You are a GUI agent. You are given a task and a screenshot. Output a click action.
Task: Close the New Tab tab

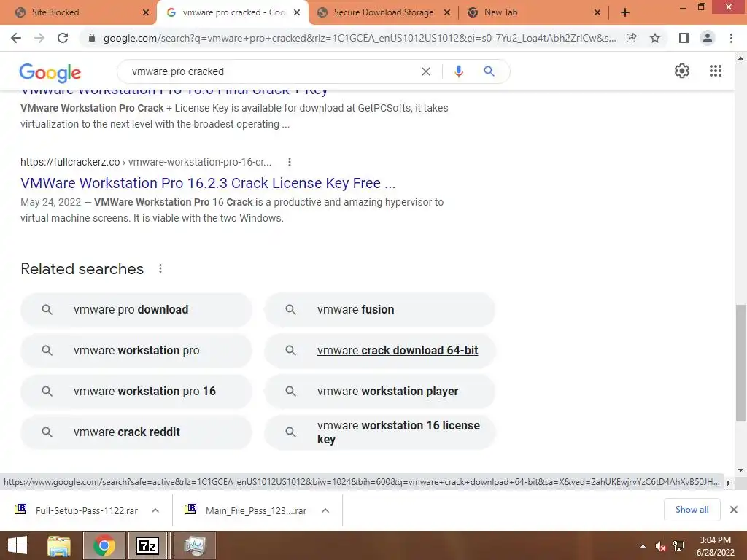coord(597,12)
